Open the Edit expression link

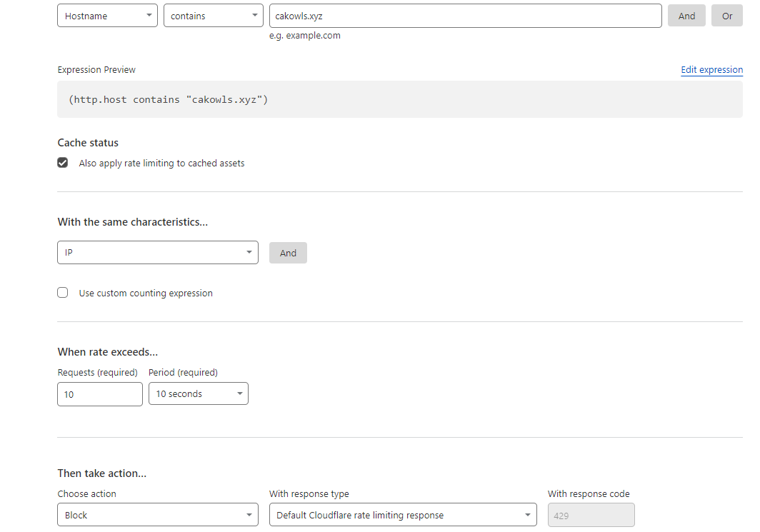click(711, 70)
